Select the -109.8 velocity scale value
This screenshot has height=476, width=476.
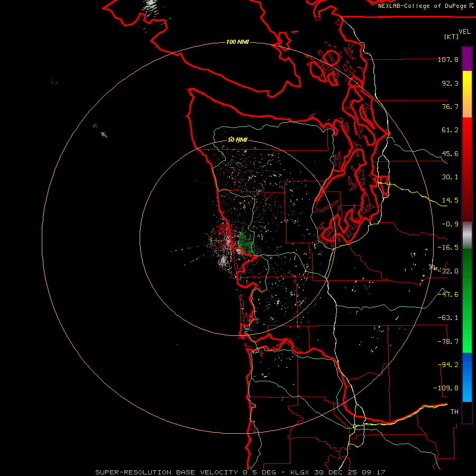pos(446,388)
